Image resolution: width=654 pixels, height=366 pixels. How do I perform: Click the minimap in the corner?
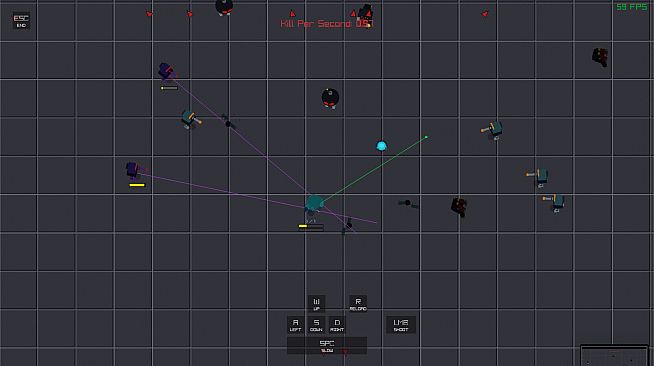tap(614, 356)
